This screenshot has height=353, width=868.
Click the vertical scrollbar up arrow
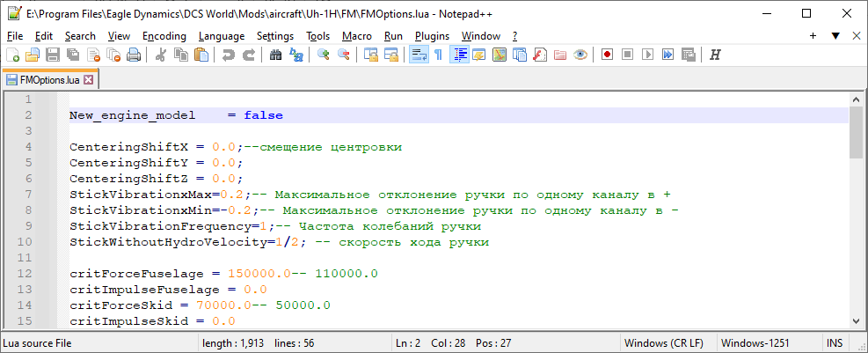pyautogui.click(x=856, y=99)
